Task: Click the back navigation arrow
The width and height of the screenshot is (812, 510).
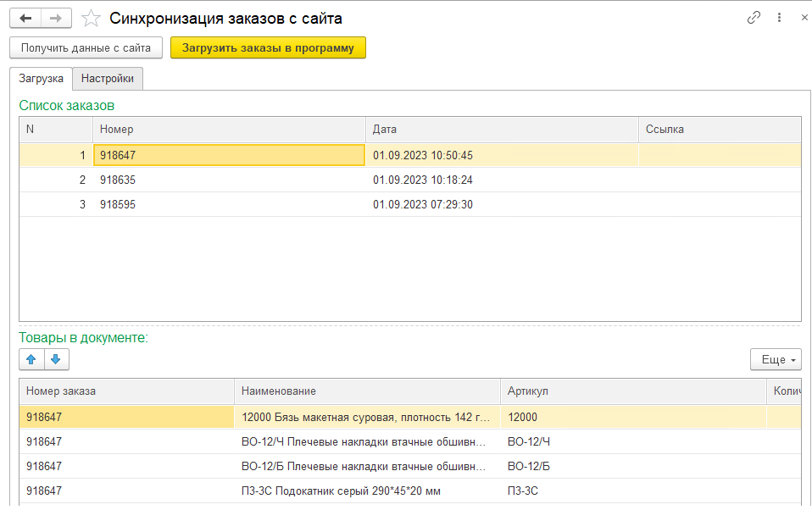Action: [25, 18]
